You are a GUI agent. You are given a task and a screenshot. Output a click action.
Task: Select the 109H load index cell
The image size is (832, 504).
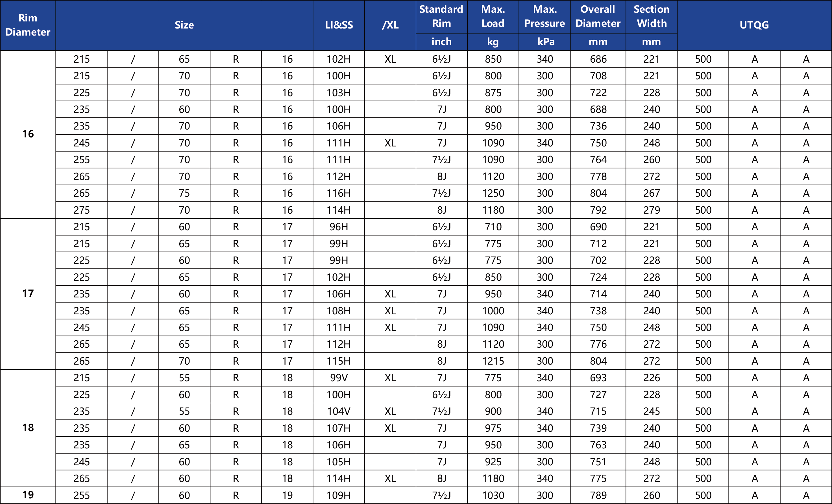(x=339, y=495)
